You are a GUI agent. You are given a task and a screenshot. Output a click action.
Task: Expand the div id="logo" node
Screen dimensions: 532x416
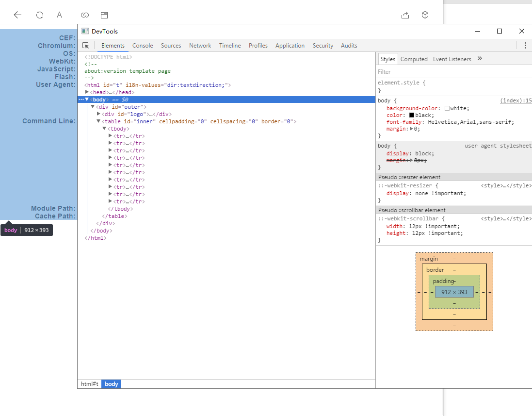pyautogui.click(x=99, y=114)
